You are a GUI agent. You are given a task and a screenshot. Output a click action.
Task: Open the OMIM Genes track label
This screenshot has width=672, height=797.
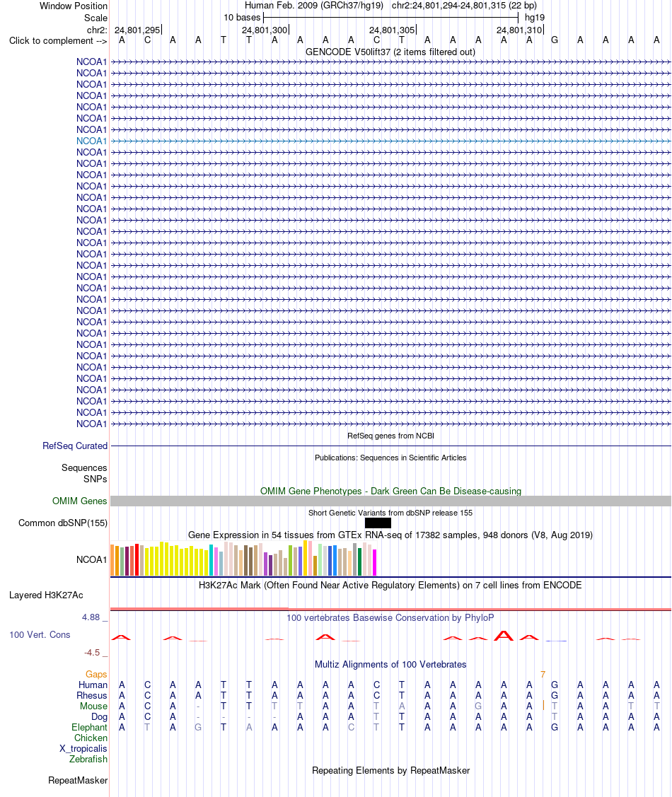tap(79, 501)
